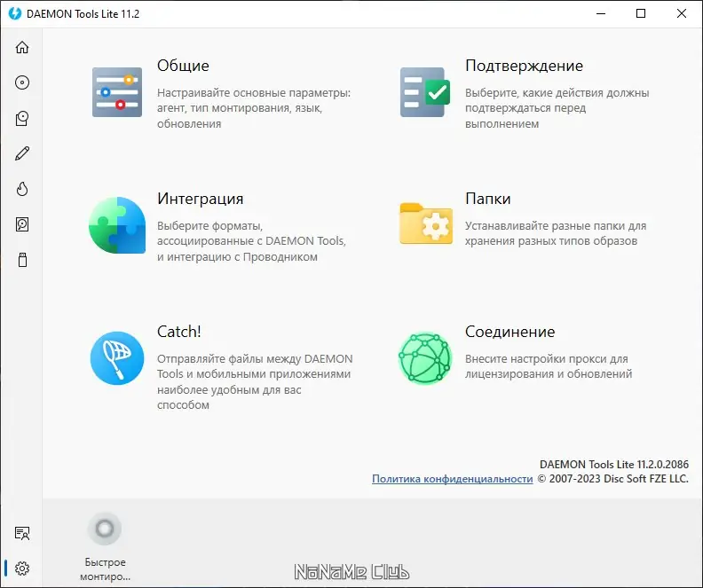Screen dimensions: 703x588
Task: Click the Быстрое монтиро... label
Action: click(x=106, y=569)
